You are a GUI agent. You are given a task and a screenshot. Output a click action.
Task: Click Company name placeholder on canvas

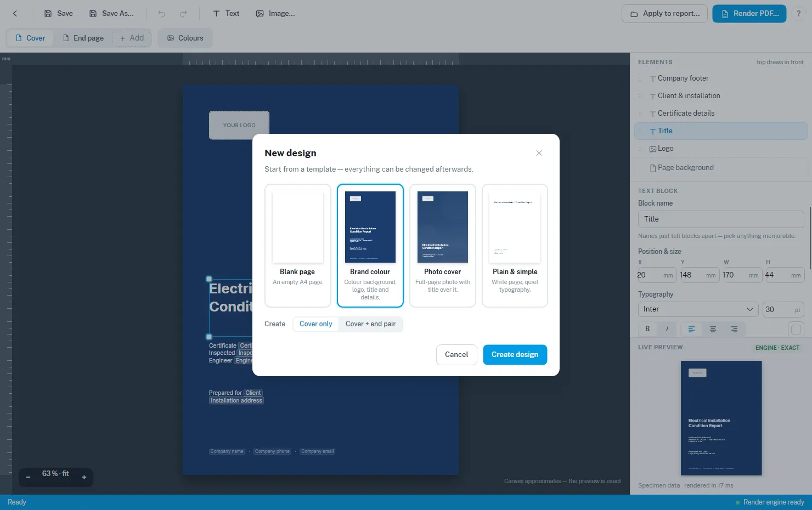pyautogui.click(x=227, y=452)
